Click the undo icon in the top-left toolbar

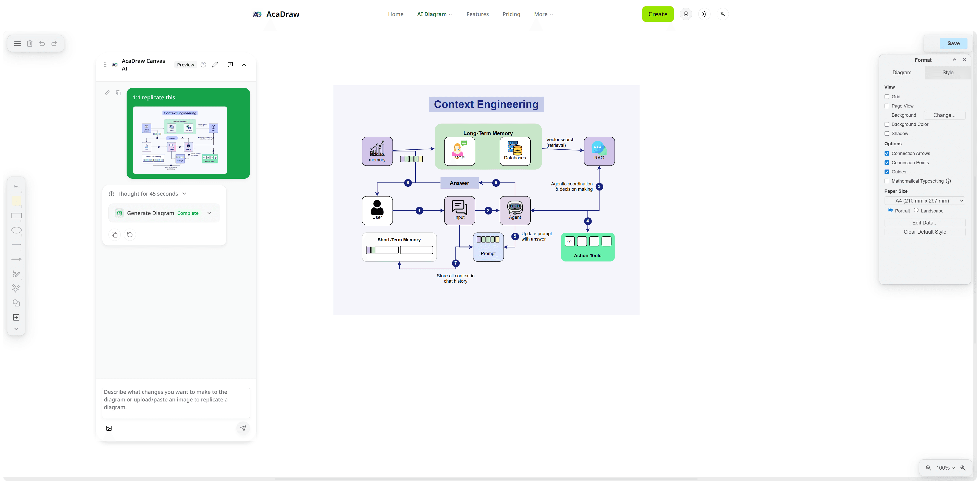pyautogui.click(x=42, y=43)
